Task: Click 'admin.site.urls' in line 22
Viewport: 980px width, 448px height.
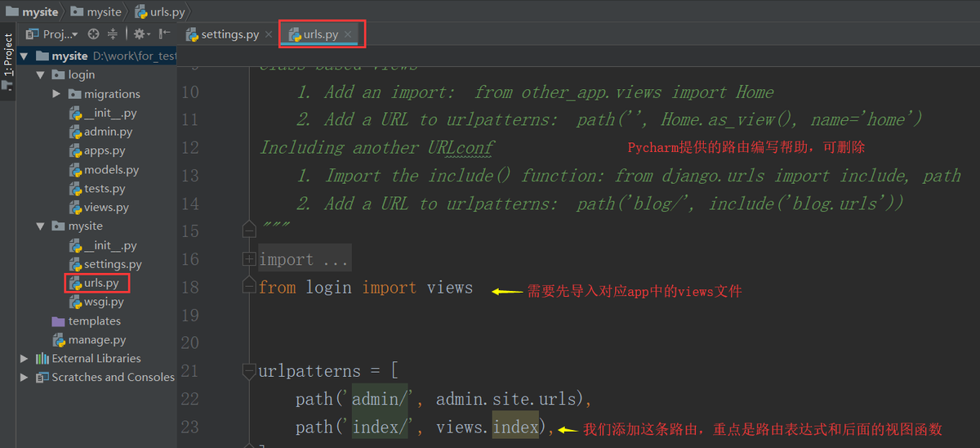Action: (x=506, y=399)
